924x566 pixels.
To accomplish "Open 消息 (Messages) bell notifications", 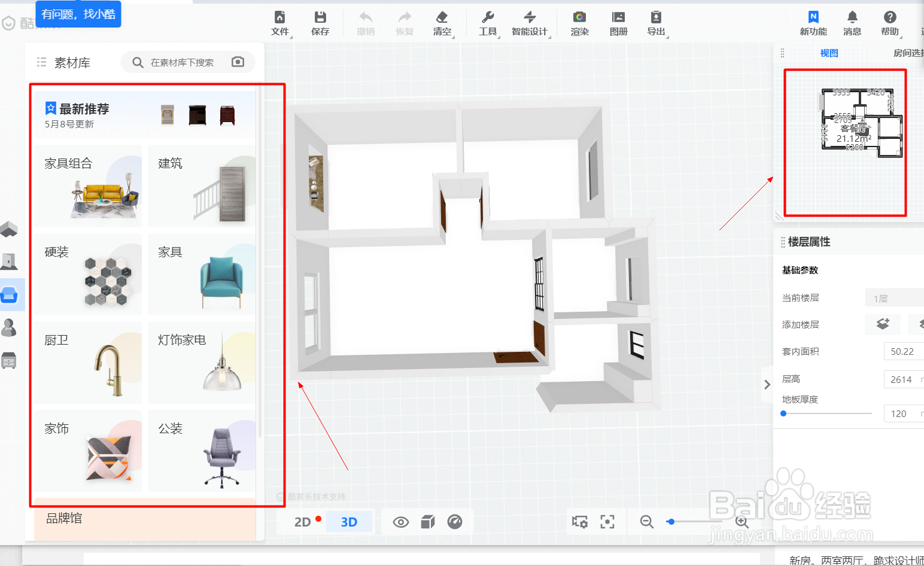I will tap(852, 23).
